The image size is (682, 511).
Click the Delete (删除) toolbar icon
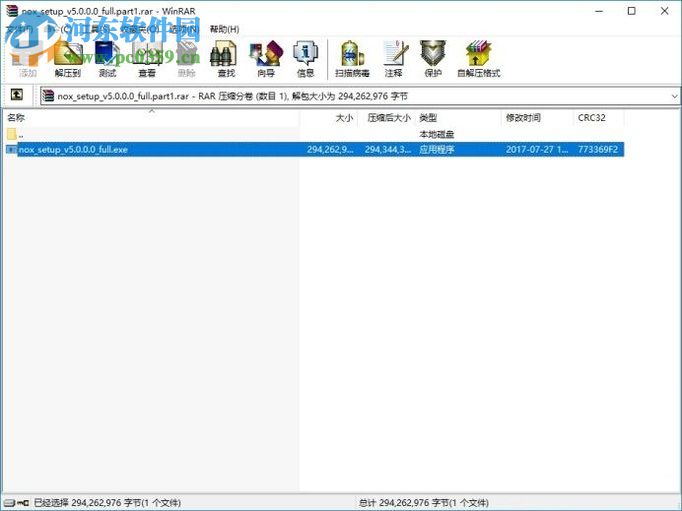[186, 59]
